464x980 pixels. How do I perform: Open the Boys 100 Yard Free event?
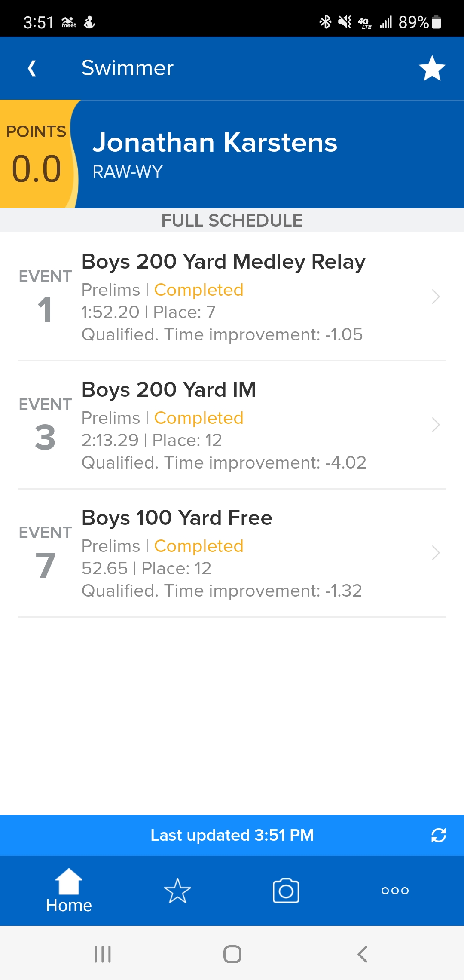(177, 518)
